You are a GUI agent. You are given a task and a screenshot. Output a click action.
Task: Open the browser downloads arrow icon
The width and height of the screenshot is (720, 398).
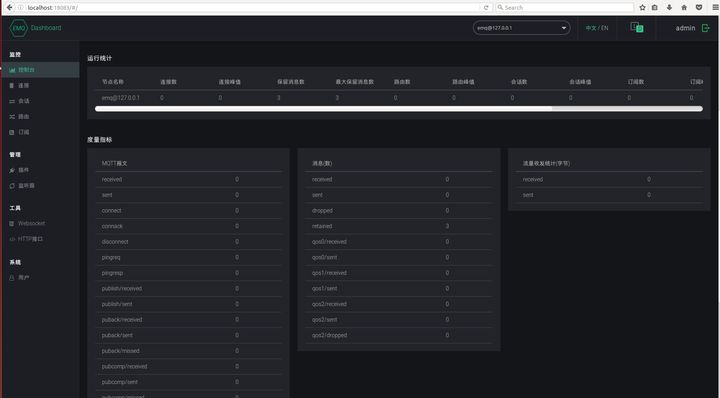[669, 8]
